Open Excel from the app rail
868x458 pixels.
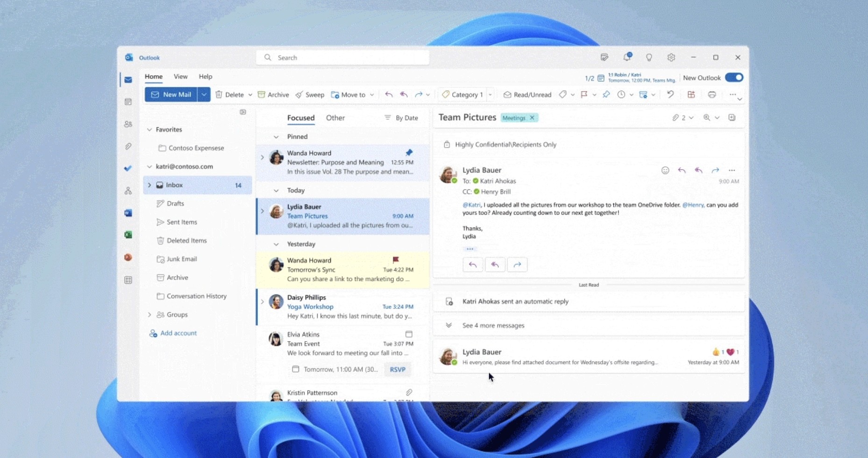[128, 234]
